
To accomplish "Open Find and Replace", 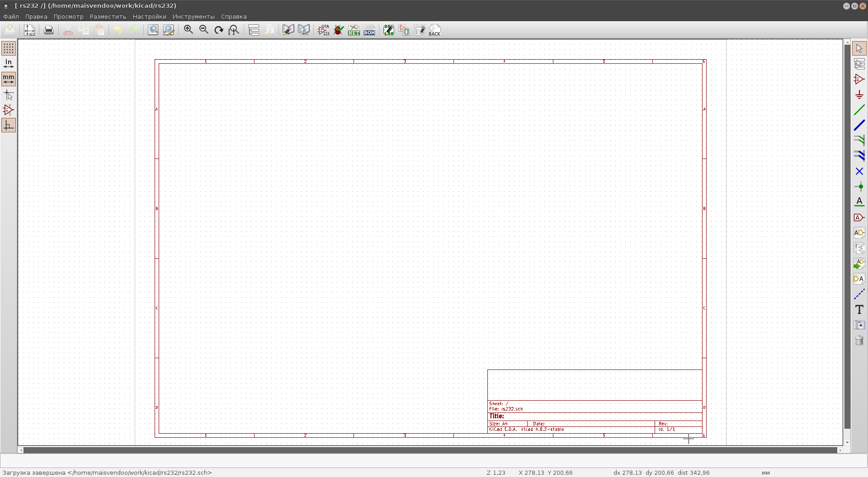I will [169, 30].
